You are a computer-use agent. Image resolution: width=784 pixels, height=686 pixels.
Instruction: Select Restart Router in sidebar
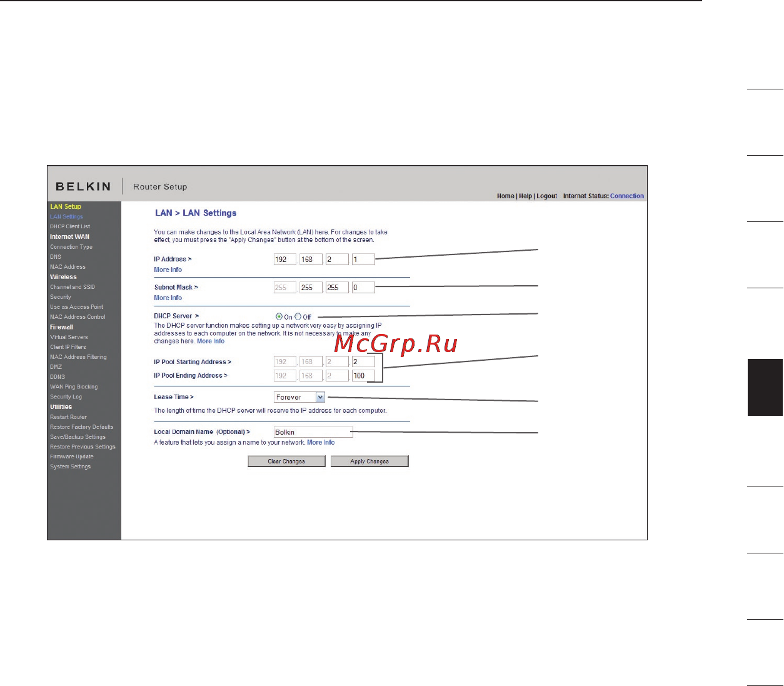pos(68,416)
